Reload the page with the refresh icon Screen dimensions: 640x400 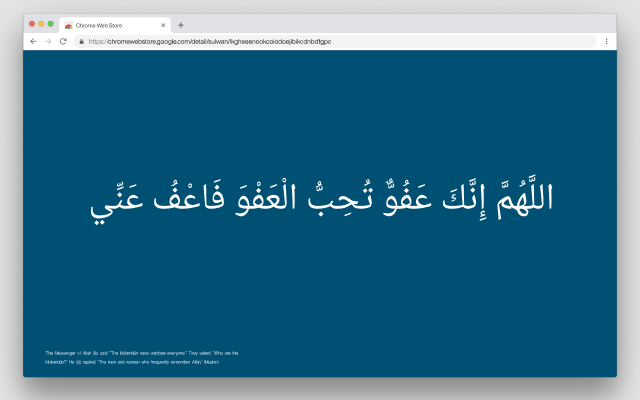(x=63, y=41)
